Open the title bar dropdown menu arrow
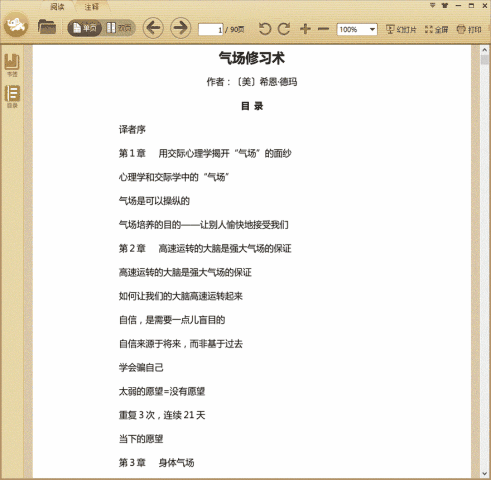Viewport: 491px width, 480px height. 432,5
